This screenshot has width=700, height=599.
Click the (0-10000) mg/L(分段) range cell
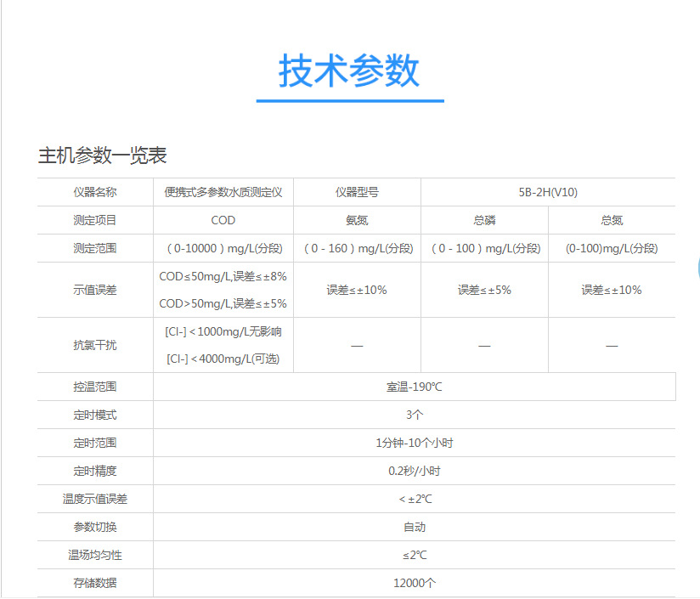tap(223, 247)
